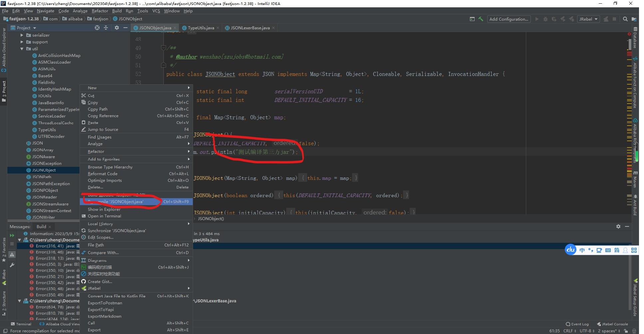Screen dimensions: 644x334
Task: Click the red error indicator atop editor scrollbar
Action: 629,34
